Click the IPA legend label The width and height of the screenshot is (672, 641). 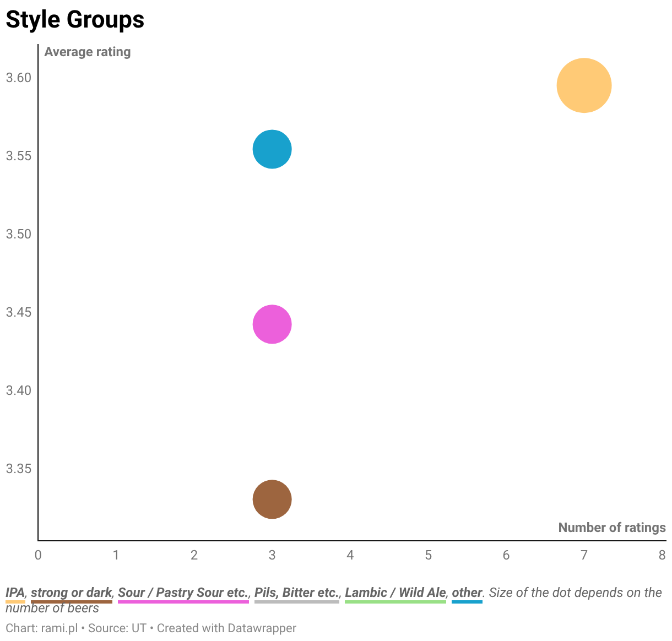pos(15,593)
